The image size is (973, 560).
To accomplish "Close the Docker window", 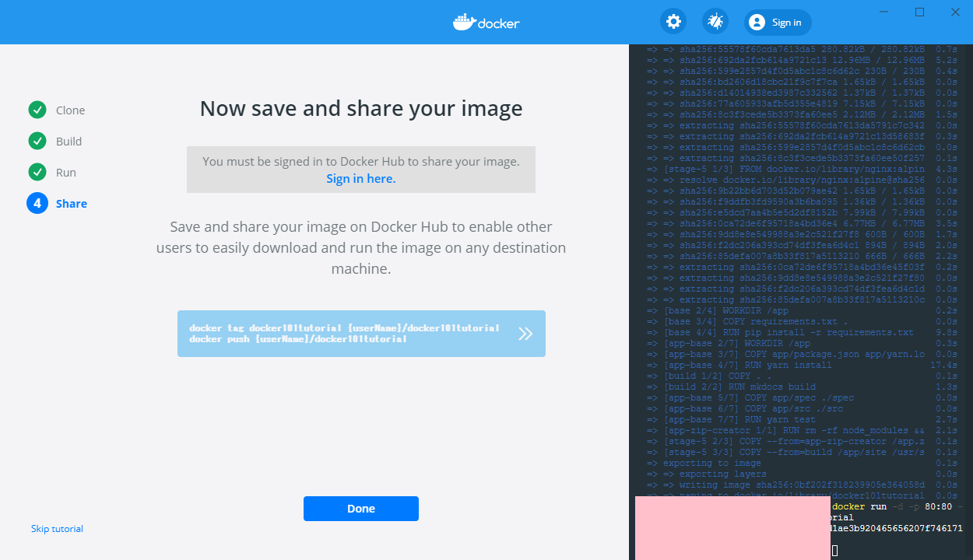I will pos(955,12).
